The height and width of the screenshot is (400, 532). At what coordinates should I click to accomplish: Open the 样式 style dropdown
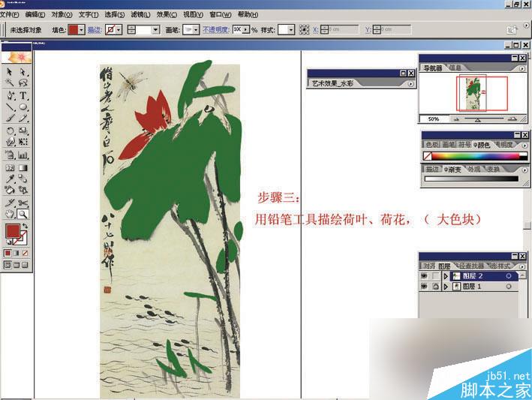point(291,30)
